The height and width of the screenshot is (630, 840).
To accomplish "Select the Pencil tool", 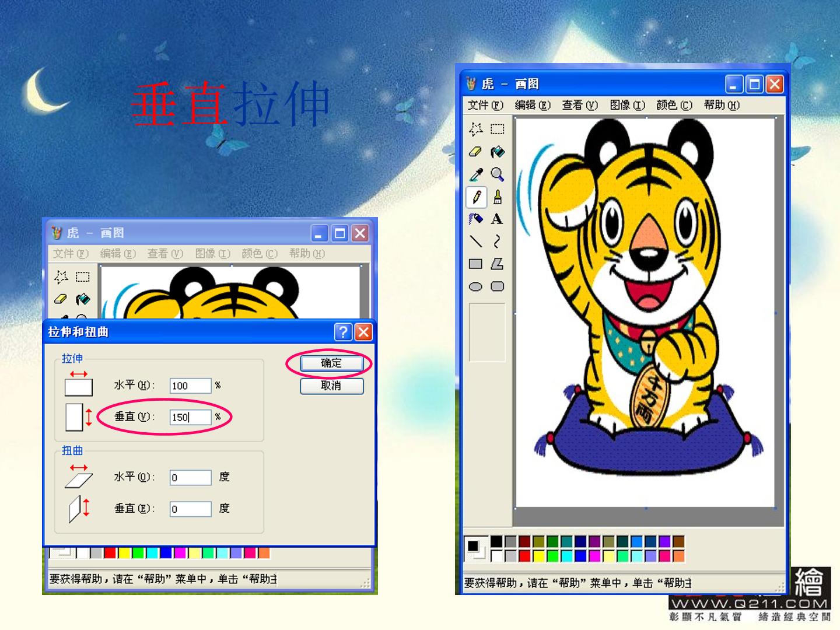I will 476,197.
